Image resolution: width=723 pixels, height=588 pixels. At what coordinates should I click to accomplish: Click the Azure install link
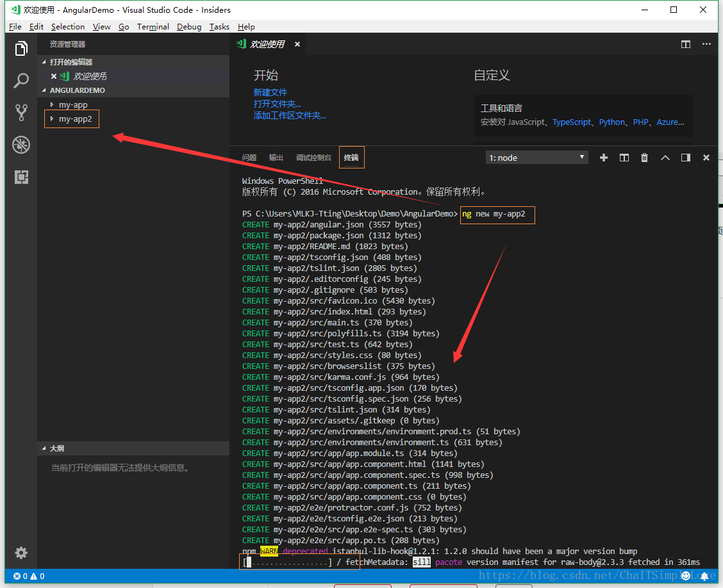(670, 122)
